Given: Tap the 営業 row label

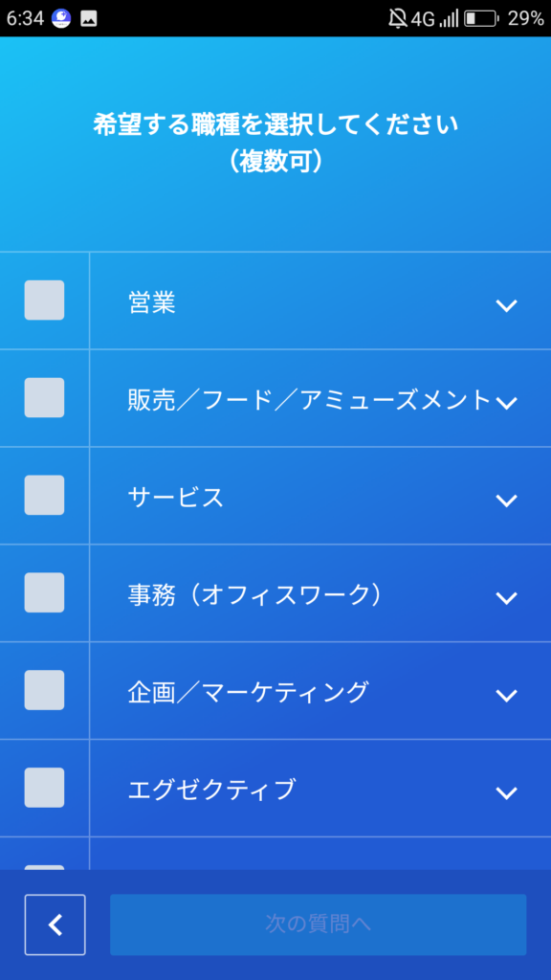Looking at the screenshot, I should (x=151, y=302).
